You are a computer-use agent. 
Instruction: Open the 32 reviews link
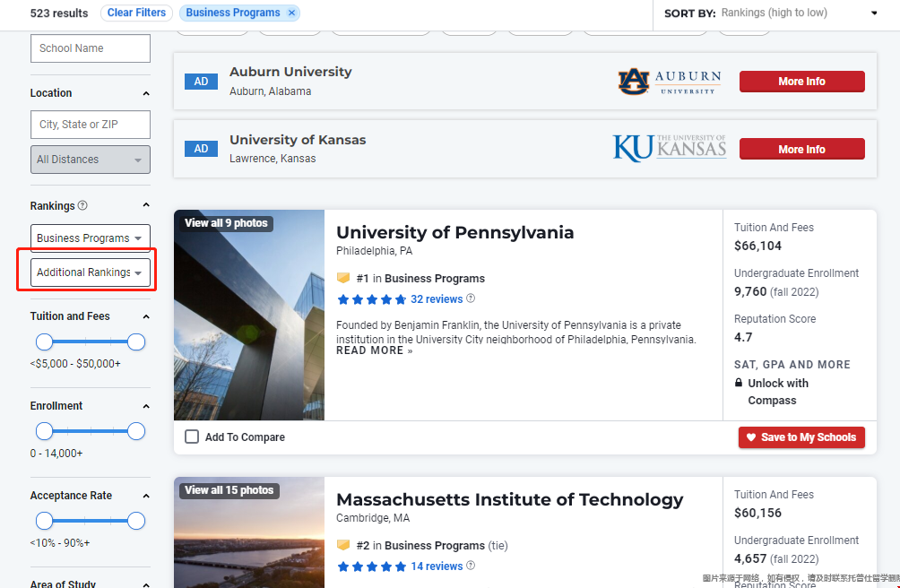[x=437, y=298]
